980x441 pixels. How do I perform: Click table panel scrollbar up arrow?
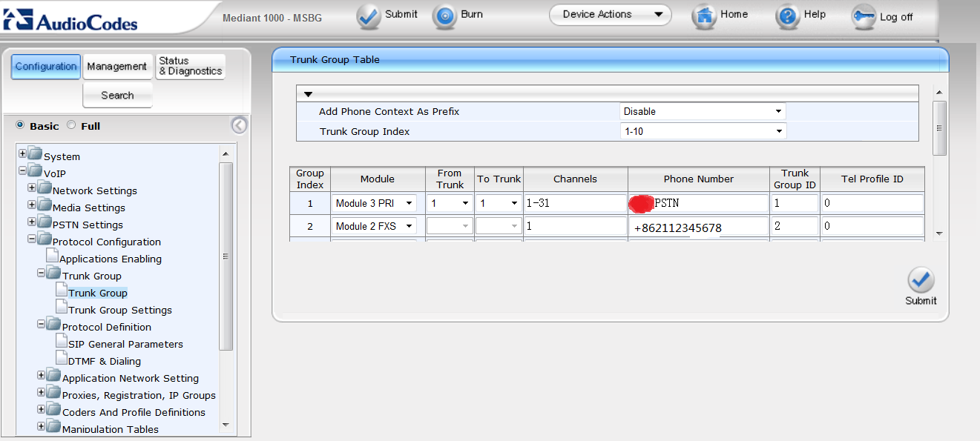[939, 92]
